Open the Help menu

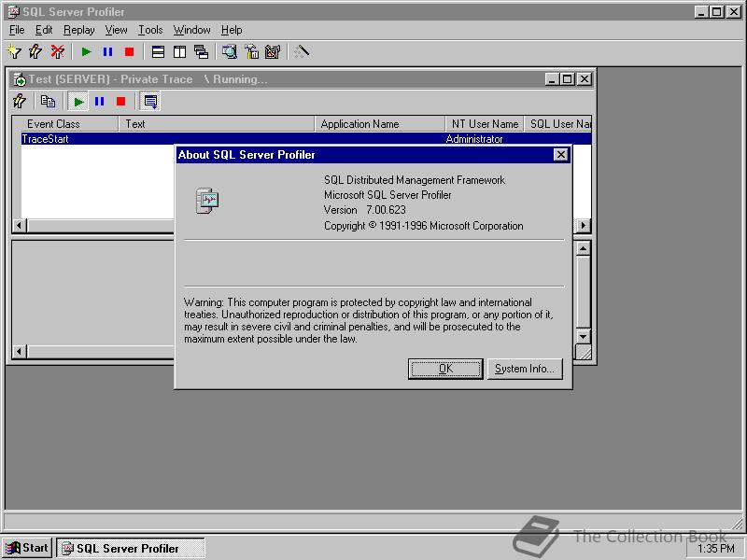point(232,30)
